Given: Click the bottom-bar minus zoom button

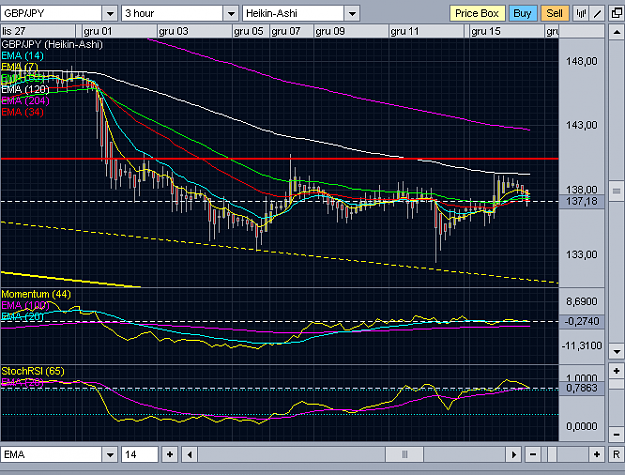Looking at the screenshot, I should pyautogui.click(x=533, y=454).
